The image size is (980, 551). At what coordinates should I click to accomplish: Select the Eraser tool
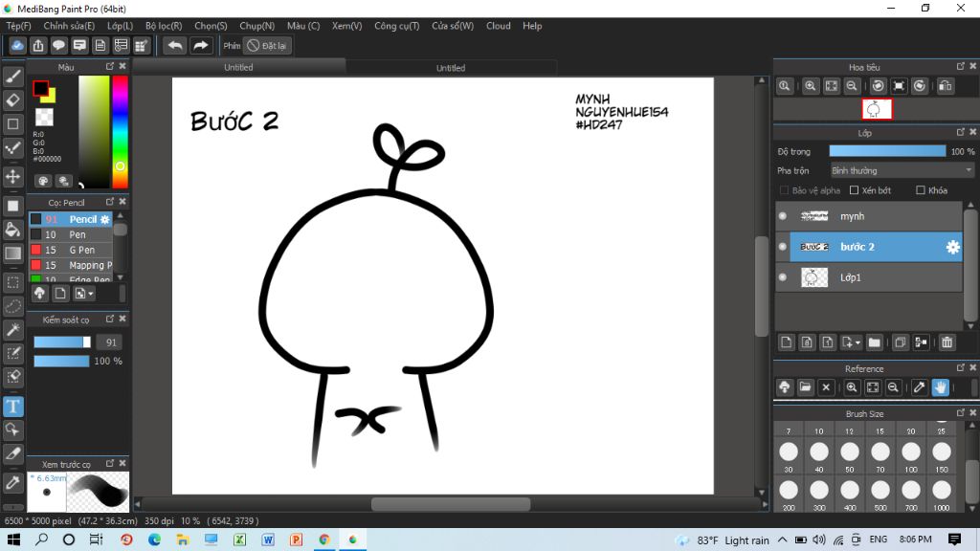[13, 99]
